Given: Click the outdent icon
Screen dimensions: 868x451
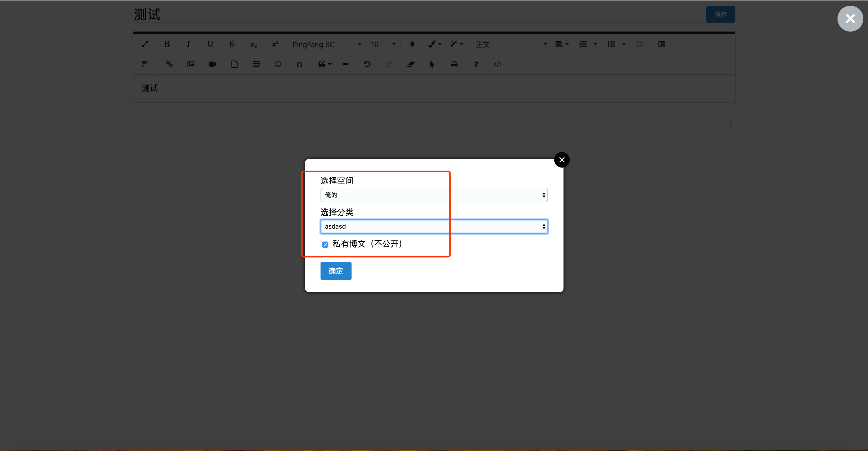Looking at the screenshot, I should pyautogui.click(x=640, y=44).
